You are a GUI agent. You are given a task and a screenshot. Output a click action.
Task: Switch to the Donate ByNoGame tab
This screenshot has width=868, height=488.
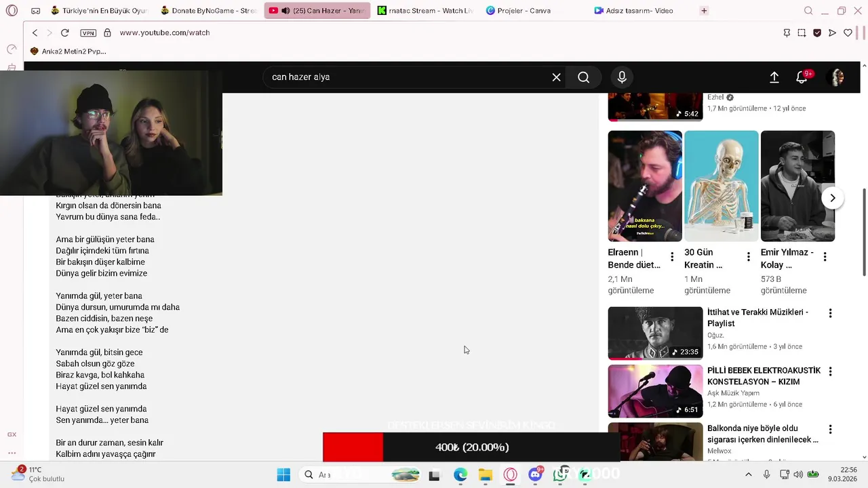coord(209,11)
